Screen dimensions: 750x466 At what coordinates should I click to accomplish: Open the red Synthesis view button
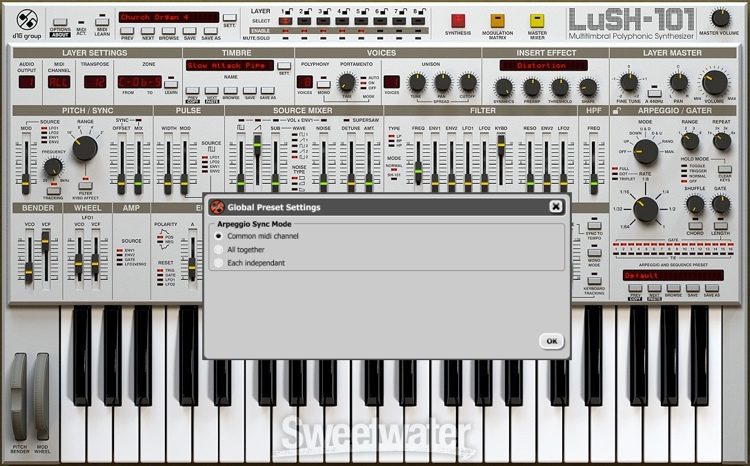pos(458,21)
